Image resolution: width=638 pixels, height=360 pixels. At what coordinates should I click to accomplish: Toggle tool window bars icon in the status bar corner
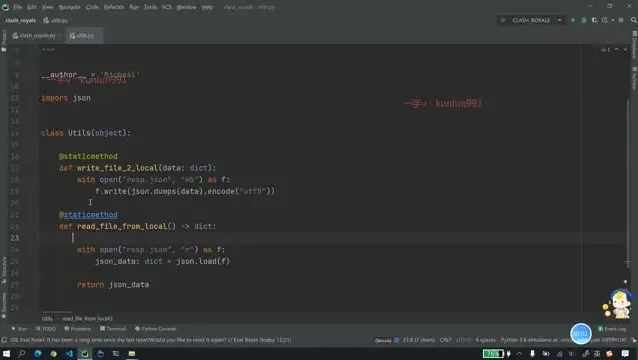coord(4,340)
